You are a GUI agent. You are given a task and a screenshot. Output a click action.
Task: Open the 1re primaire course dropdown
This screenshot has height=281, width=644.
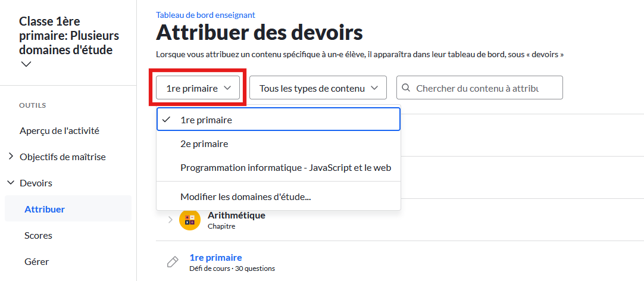tap(198, 88)
